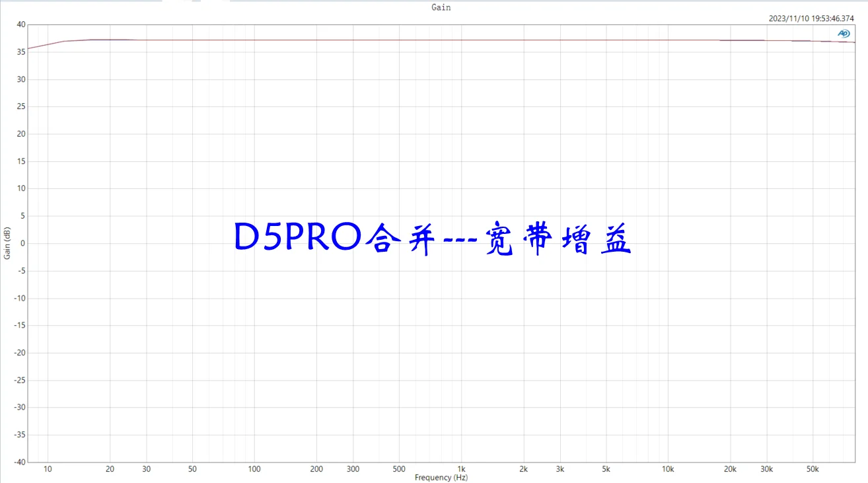This screenshot has width=868, height=483.
Task: Select the -20 dB gain axis tick label
Action: 20,353
